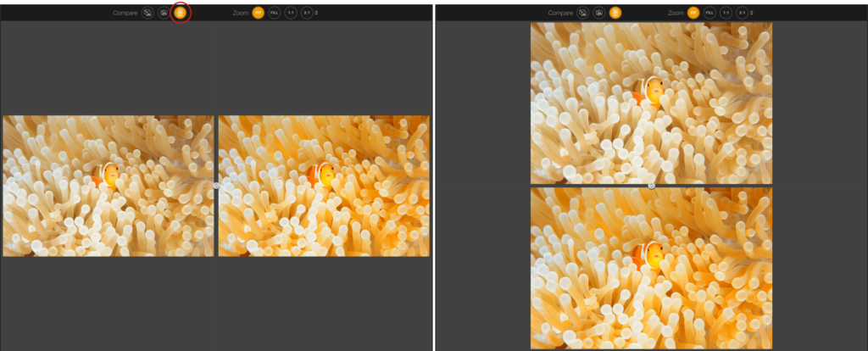The image size is (868, 351).
Task: Click the vertical divider handle between left images
Action: 216,186
